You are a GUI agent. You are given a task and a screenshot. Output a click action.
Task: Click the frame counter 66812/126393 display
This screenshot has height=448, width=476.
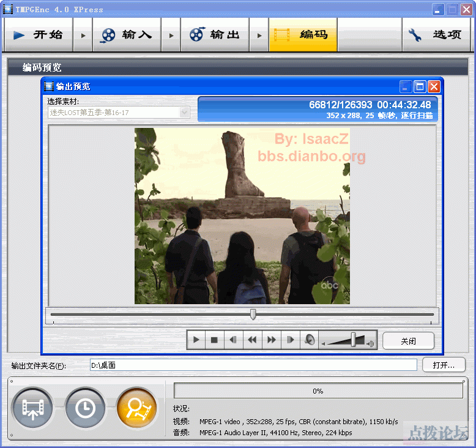click(x=340, y=105)
